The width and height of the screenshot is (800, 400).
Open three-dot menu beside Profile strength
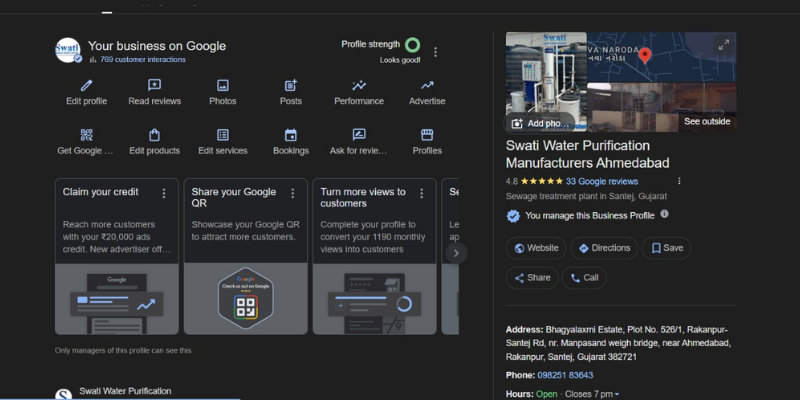pyautogui.click(x=435, y=52)
